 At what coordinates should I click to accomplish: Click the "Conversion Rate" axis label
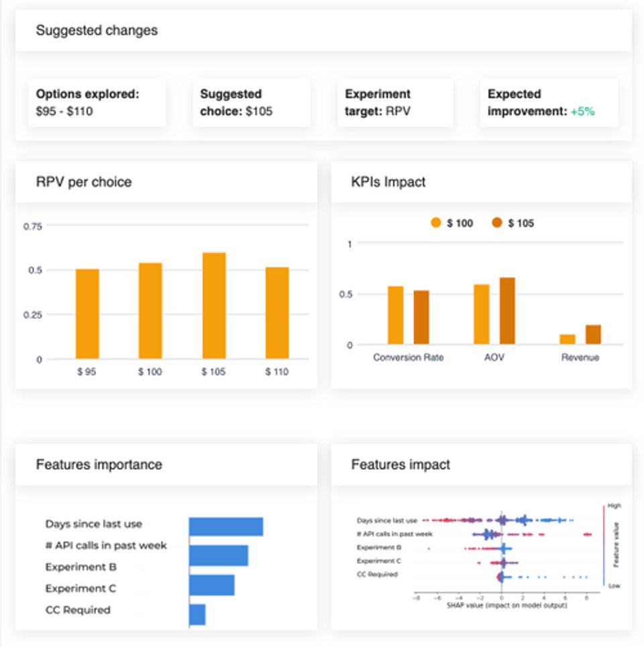click(x=409, y=357)
